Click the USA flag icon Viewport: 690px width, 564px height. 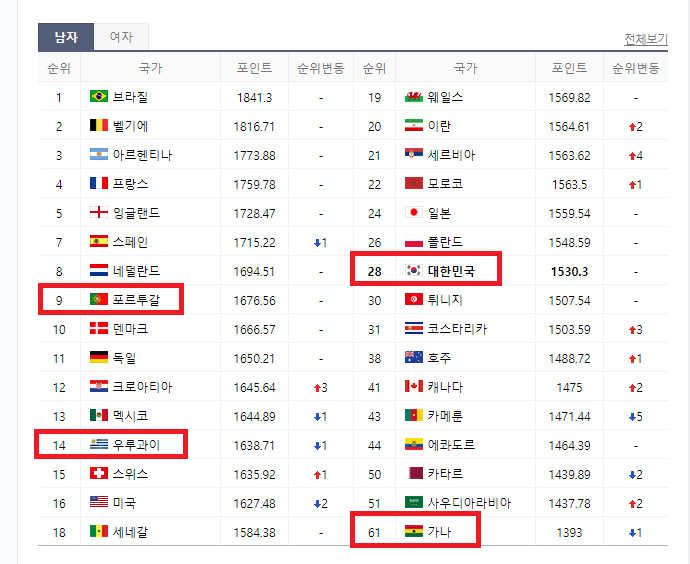(x=99, y=502)
